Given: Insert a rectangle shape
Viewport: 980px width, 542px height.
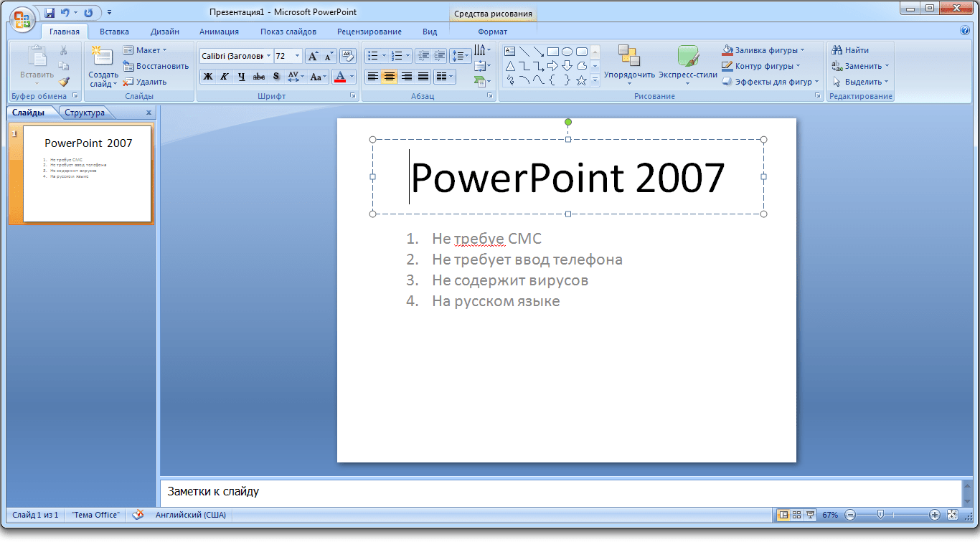Looking at the screenshot, I should point(553,52).
